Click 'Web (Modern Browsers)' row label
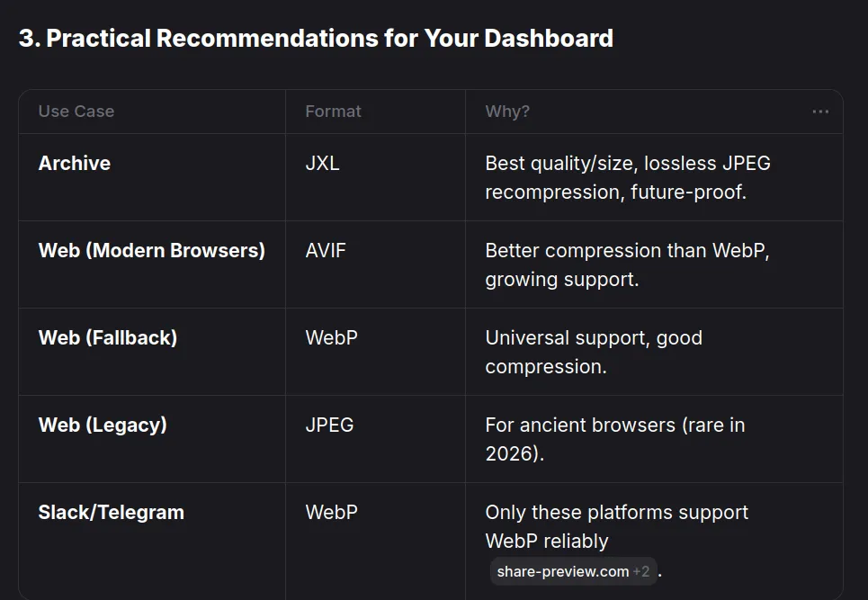The height and width of the screenshot is (600, 868). [152, 251]
